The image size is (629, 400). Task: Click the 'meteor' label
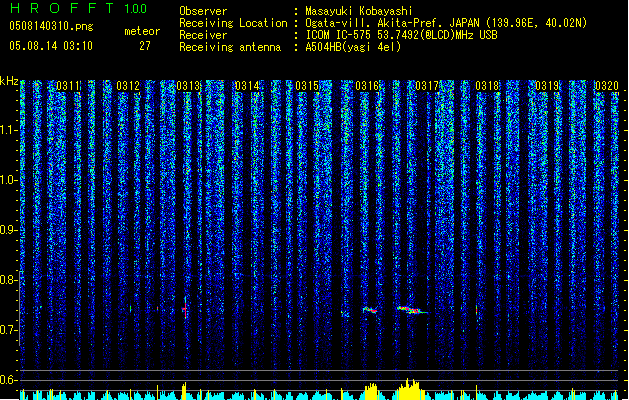coord(142,31)
